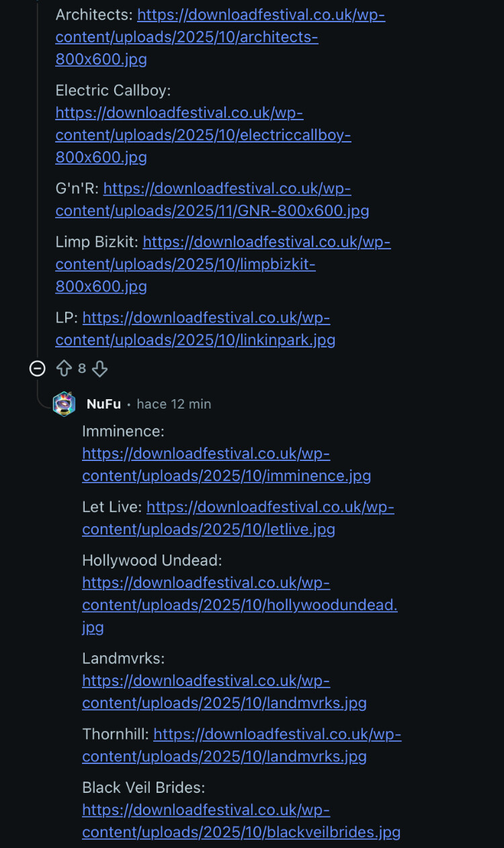Click the vote count number 8
This screenshot has height=848, width=504.
click(x=82, y=368)
